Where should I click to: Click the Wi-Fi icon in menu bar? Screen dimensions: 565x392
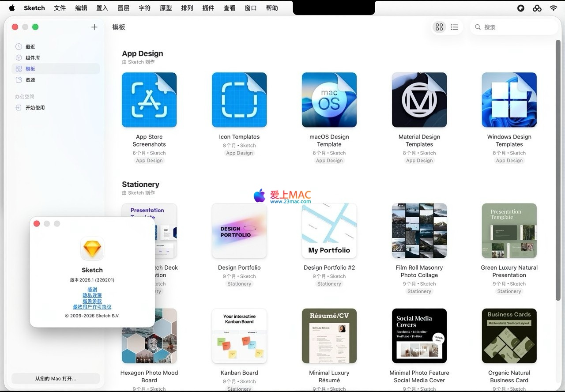553,8
